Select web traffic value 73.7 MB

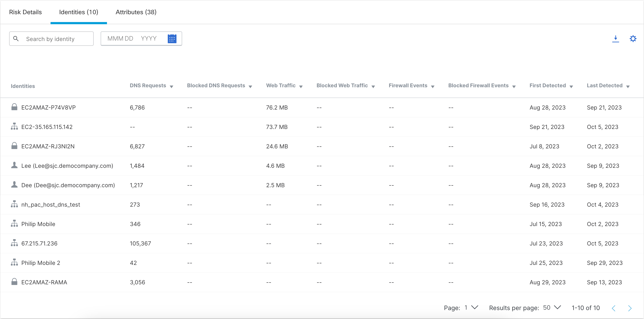[277, 127]
